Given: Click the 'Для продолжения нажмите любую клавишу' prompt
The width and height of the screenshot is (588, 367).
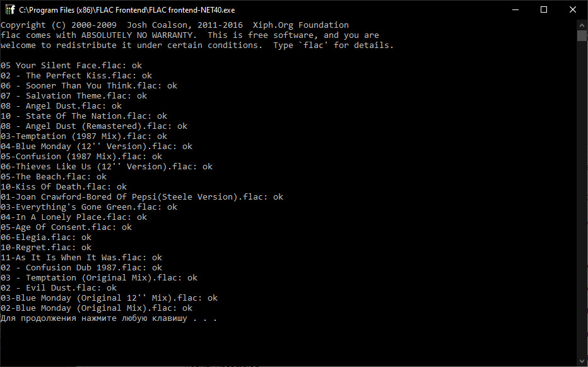Looking at the screenshot, I should point(109,318).
